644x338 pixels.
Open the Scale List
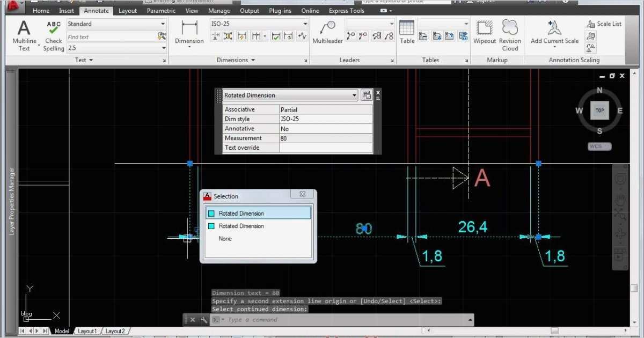pos(604,24)
